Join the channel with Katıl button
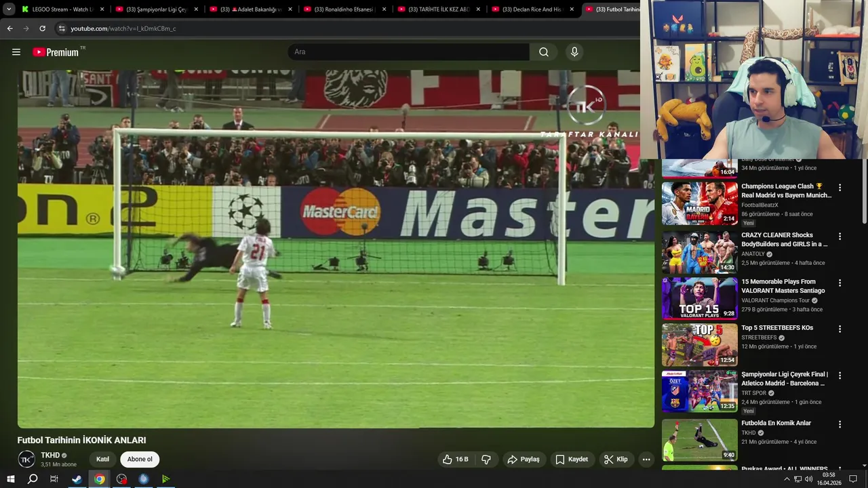868x488 pixels. point(103,460)
